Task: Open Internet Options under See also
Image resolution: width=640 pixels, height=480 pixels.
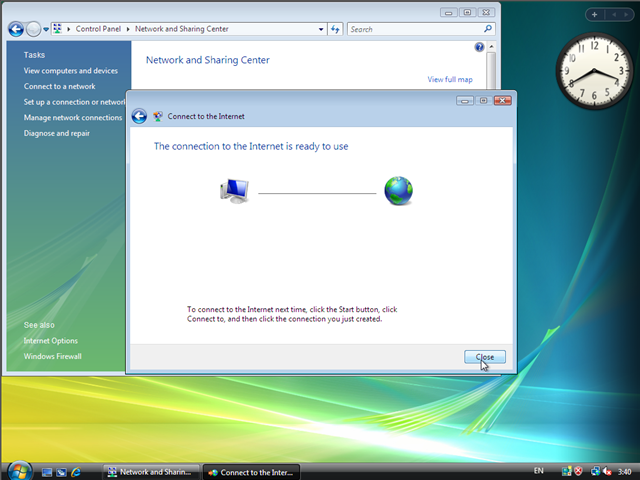Action: [51, 341]
